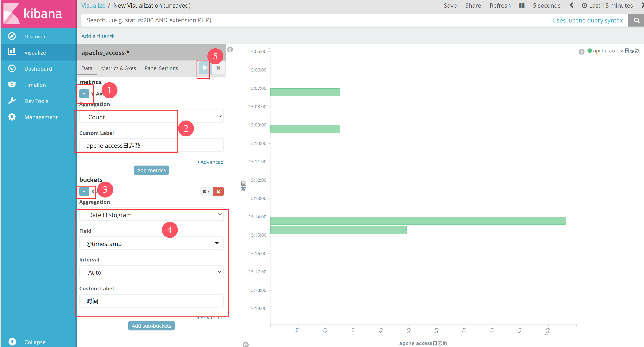Viewport: 644px width, 347px height.
Task: Edit the bucket Custom Label 时间 field
Action: tap(151, 301)
